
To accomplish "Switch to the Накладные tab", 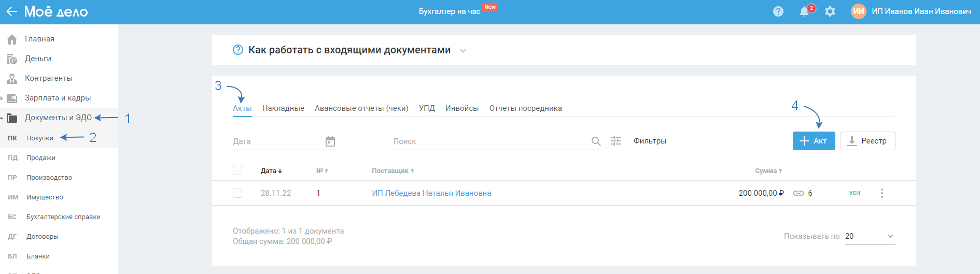I will 283,108.
